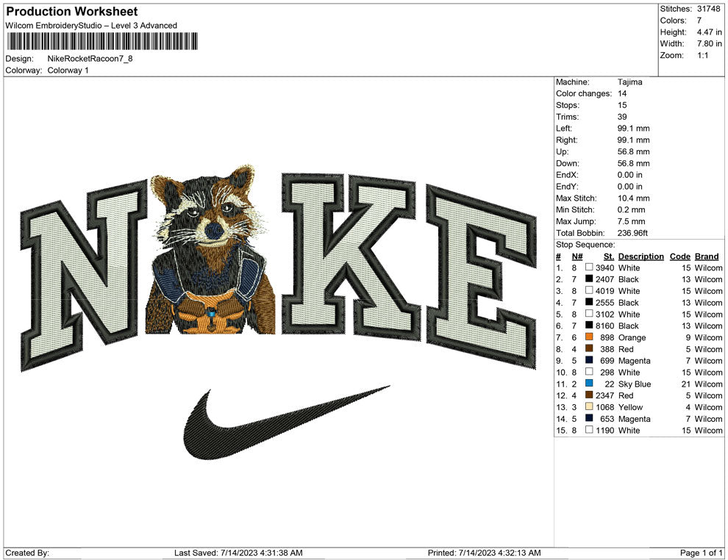The image size is (728, 560).
Task: Click the Orange description in stop 7
Action: pos(632,337)
